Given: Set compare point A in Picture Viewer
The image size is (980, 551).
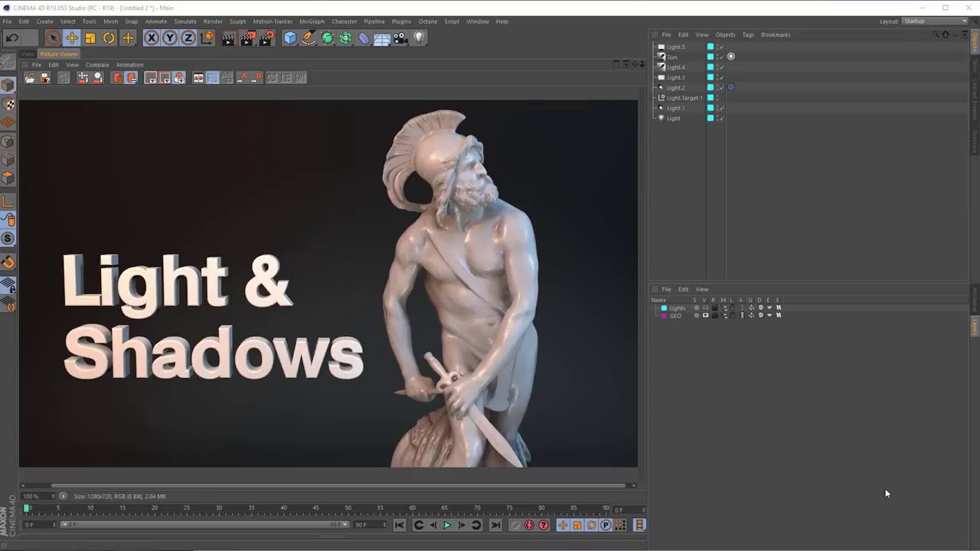Looking at the screenshot, I should click(x=243, y=78).
